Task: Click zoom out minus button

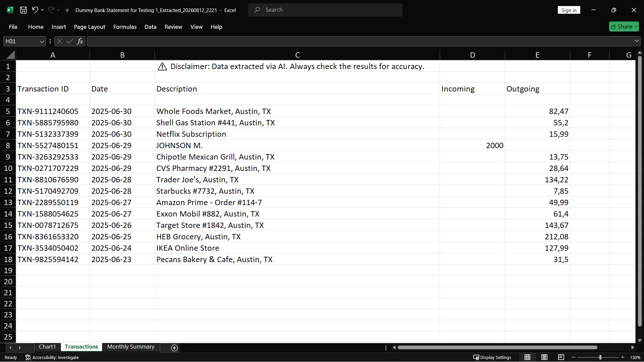Action: (x=574, y=357)
